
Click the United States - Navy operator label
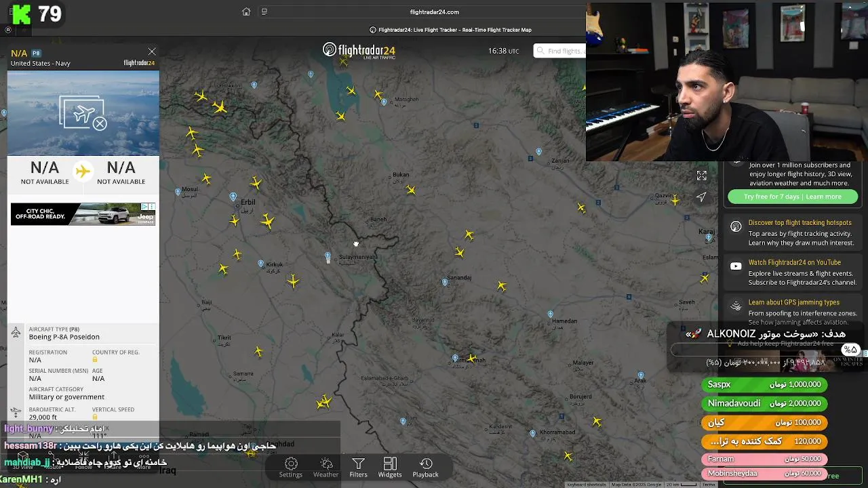(x=41, y=63)
